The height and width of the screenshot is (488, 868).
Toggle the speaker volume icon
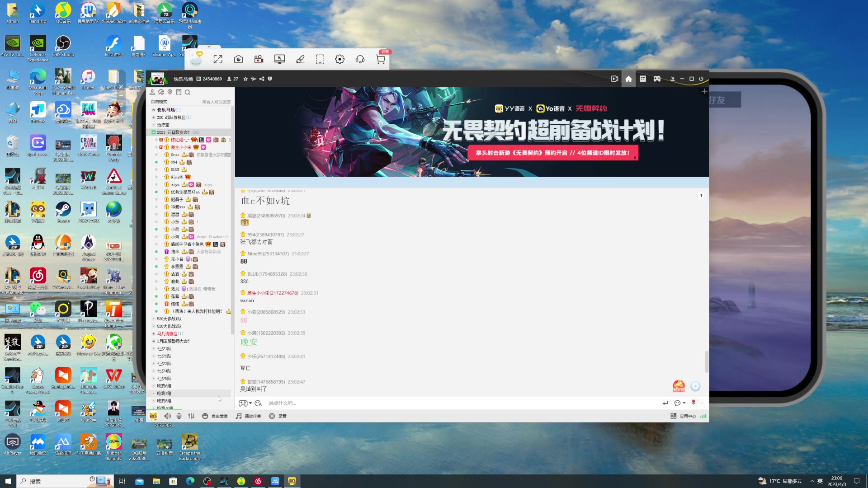tap(168, 416)
